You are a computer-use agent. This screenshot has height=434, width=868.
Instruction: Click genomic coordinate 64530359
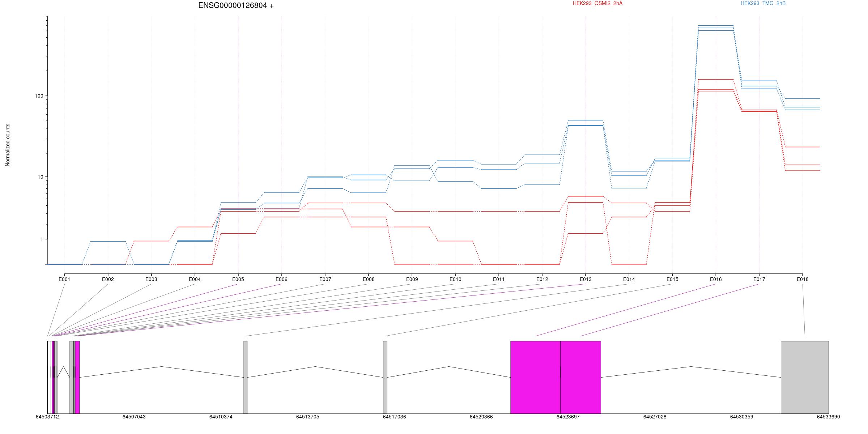click(x=742, y=417)
